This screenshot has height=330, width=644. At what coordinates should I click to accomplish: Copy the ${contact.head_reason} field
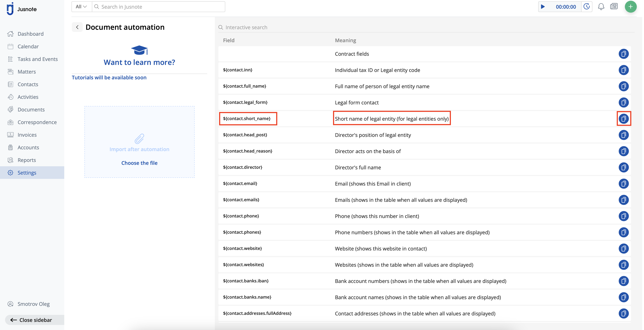[623, 151]
